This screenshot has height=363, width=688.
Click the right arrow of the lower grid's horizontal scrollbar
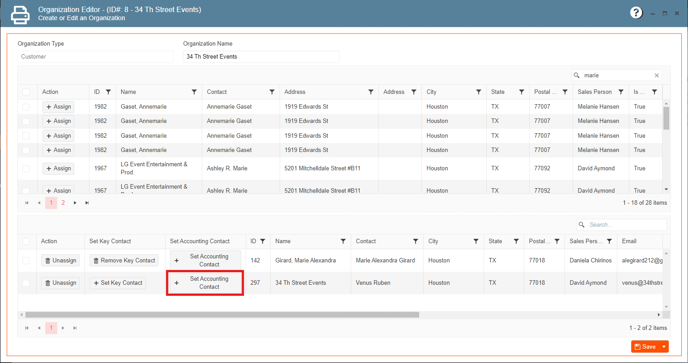pyautogui.click(x=659, y=315)
